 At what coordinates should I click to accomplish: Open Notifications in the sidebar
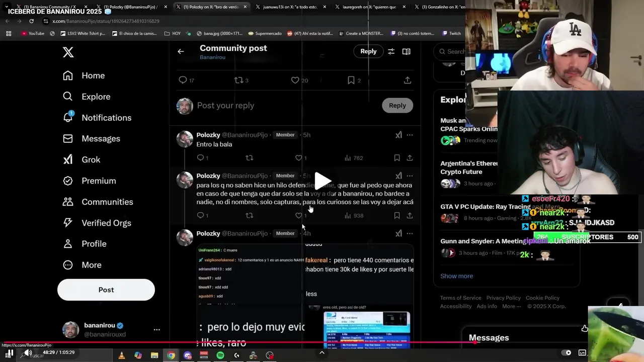pos(97,118)
